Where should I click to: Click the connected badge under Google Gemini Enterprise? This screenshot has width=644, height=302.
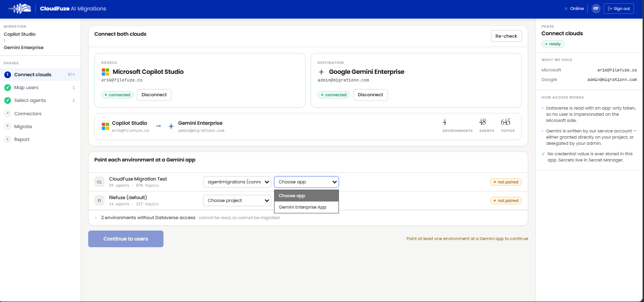coord(334,95)
